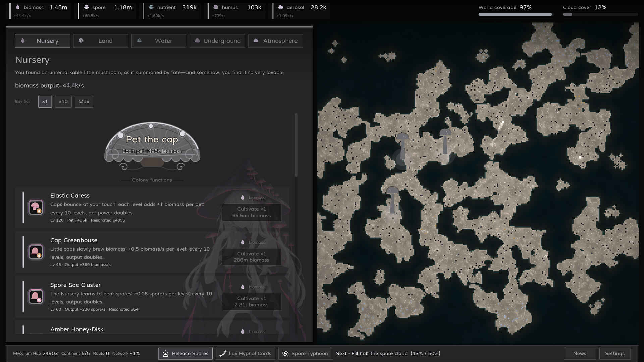This screenshot has width=644, height=362.
Task: Click the Spore Sac Cluster icon
Action: [x=36, y=296]
